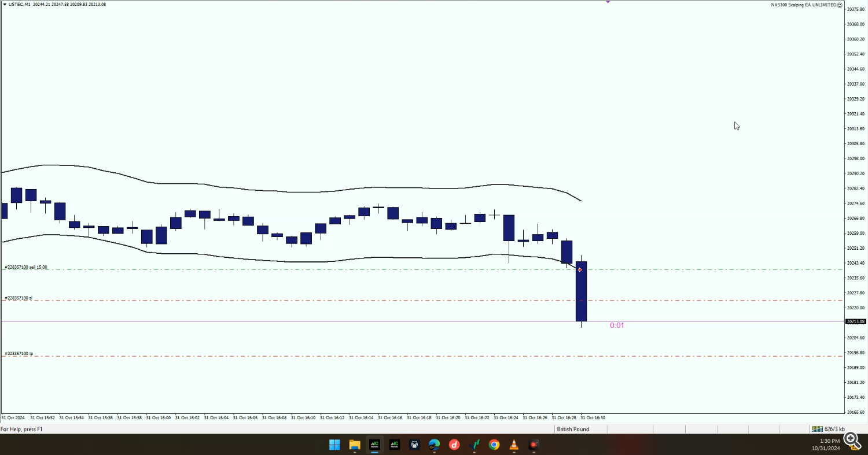This screenshot has height=455, width=868.
Task: Click the purple triangle marker at top of chart
Action: [x=608, y=2]
